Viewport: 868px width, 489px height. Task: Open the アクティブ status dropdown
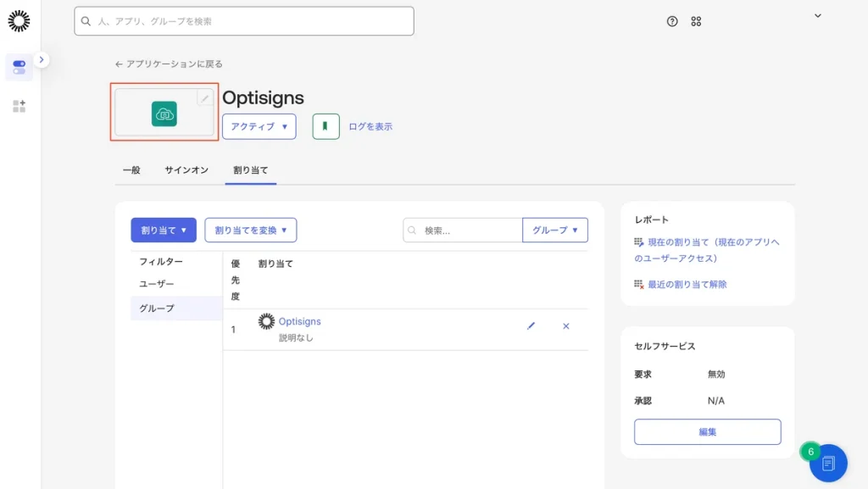(x=259, y=126)
